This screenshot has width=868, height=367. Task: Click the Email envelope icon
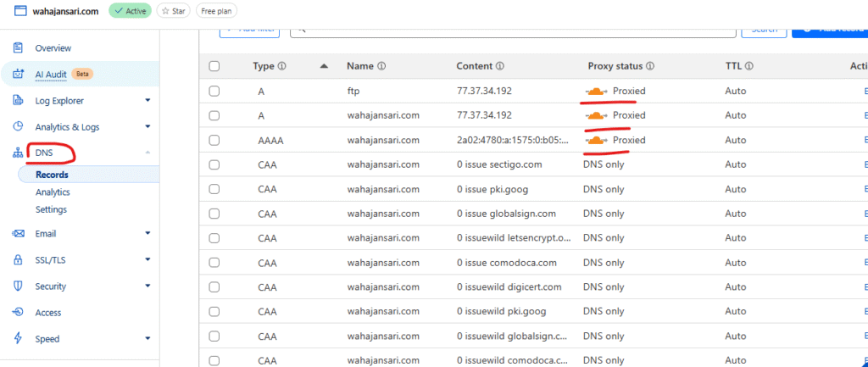(x=18, y=234)
